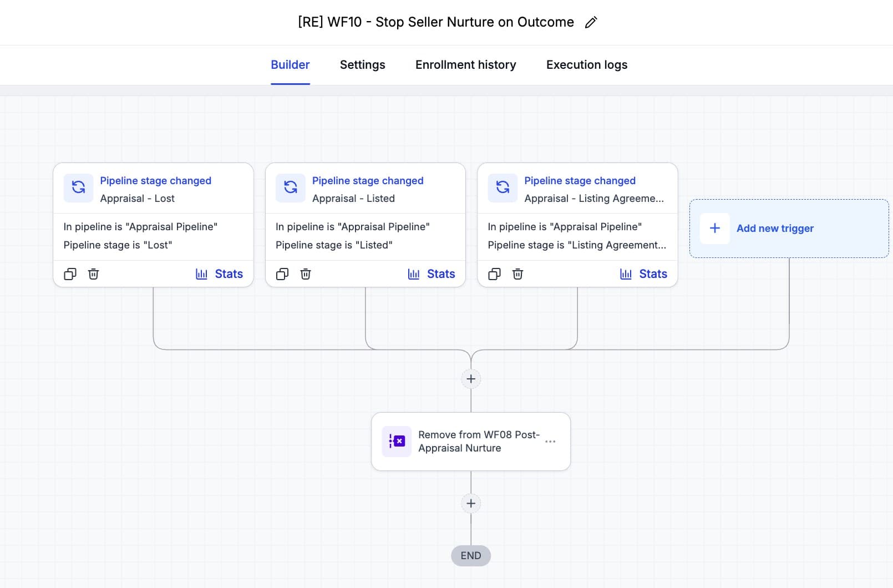Screen dimensions: 893x588
Task: Click Pipeline stage is "Listed" condition text
Action: tap(334, 245)
